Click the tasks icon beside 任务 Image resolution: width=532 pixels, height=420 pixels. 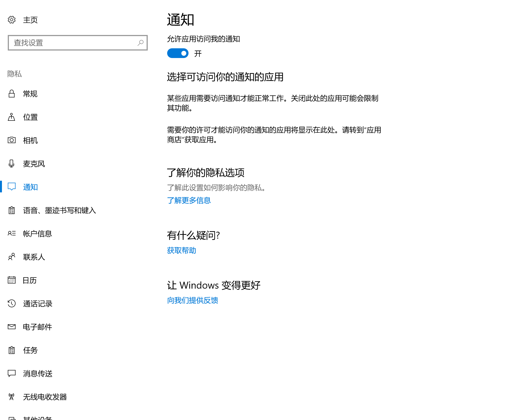[12, 350]
